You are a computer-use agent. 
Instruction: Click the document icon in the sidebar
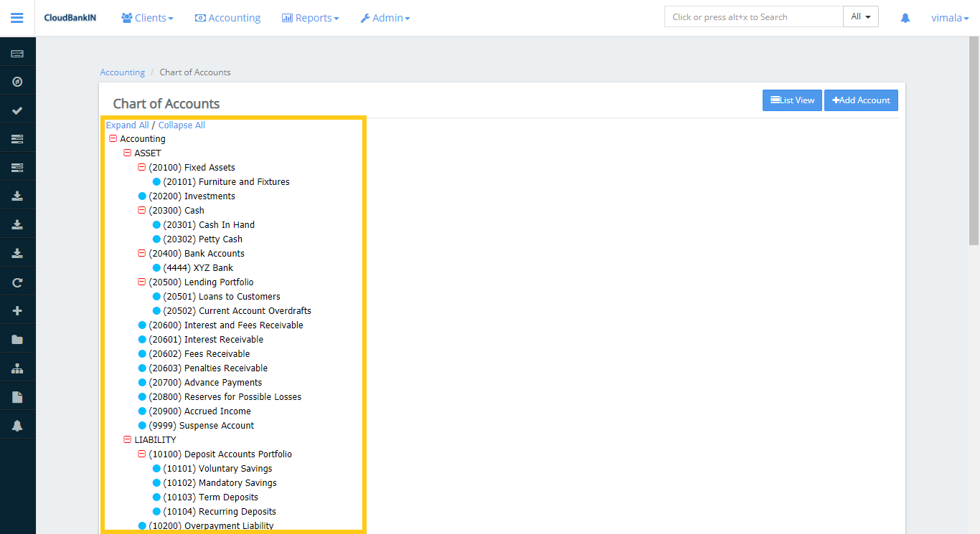point(17,396)
